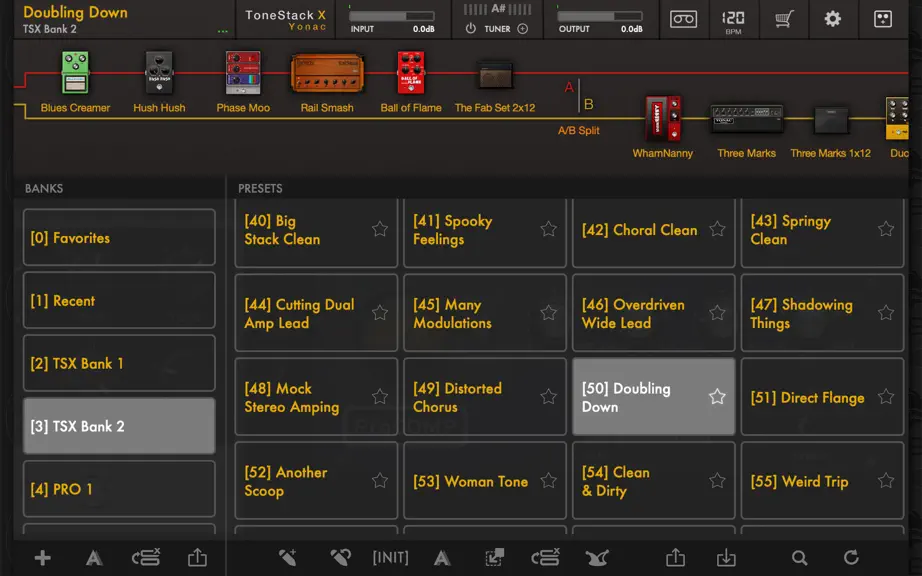The height and width of the screenshot is (576, 922).
Task: Share the bank with banks export icon
Action: pos(198,557)
